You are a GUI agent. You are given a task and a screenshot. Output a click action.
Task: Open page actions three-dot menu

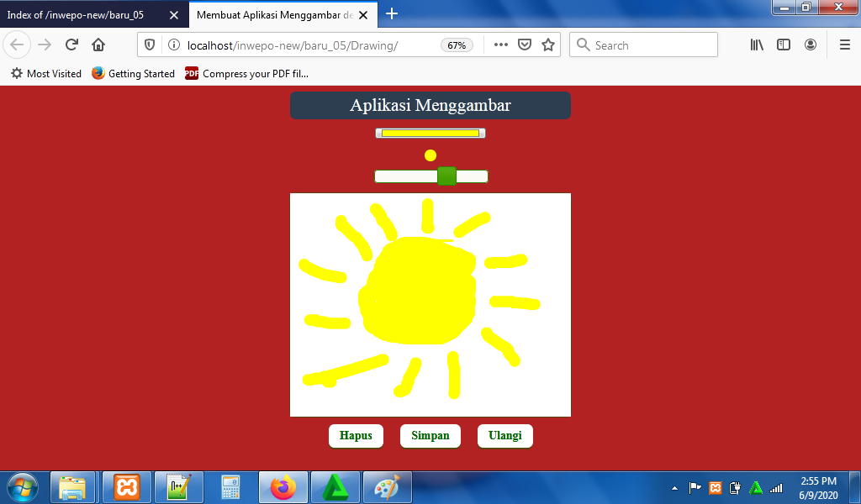(501, 45)
